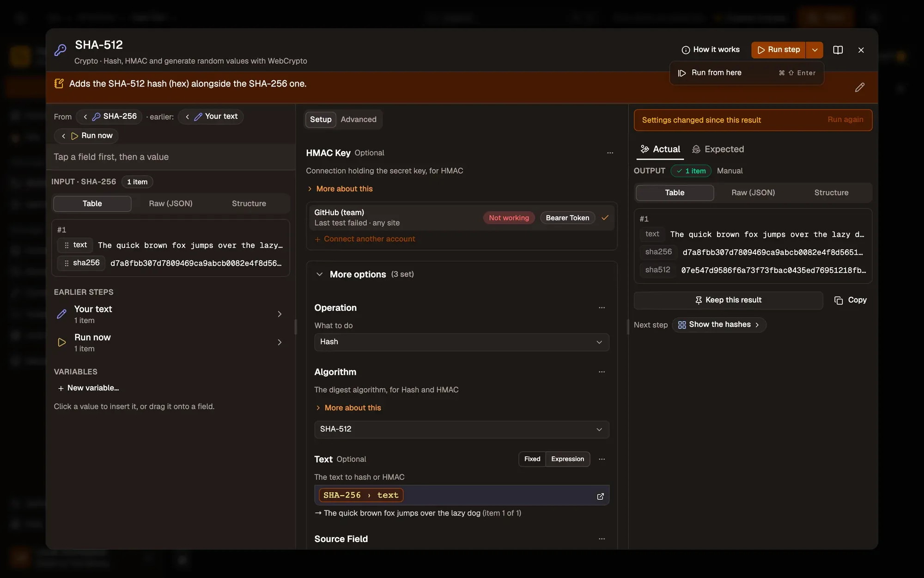
Task: Switch to the Advanced tab
Action: click(359, 120)
